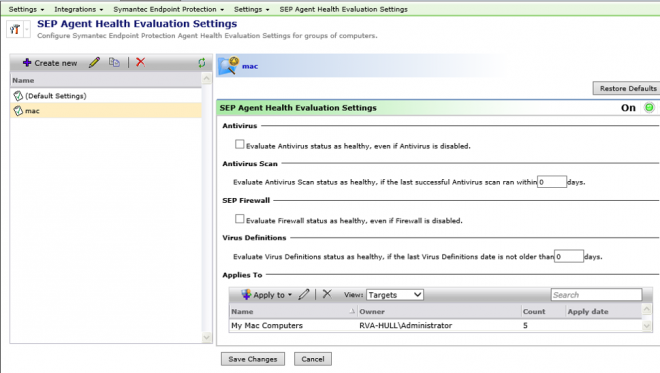Enable Firewall healthy-if-disabled checkbox

(240, 219)
